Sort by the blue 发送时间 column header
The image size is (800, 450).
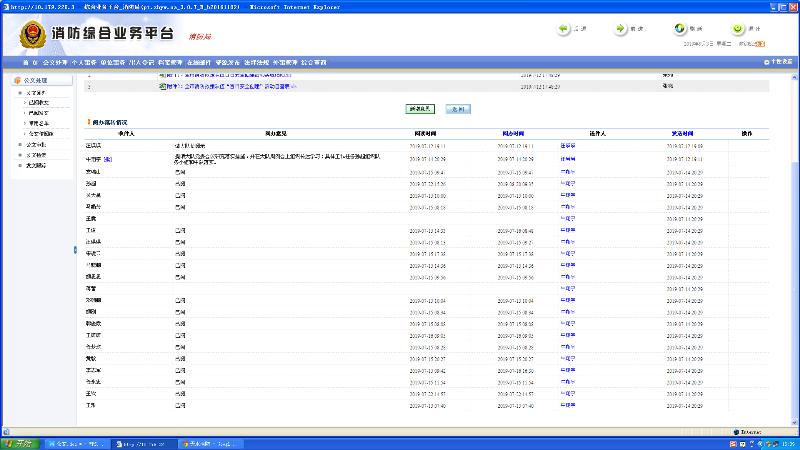coord(683,132)
